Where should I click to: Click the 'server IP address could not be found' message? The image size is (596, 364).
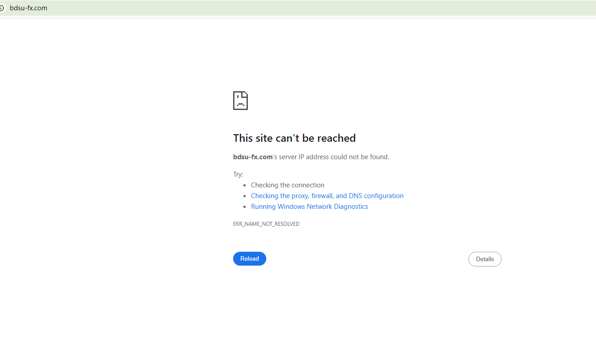(x=311, y=157)
